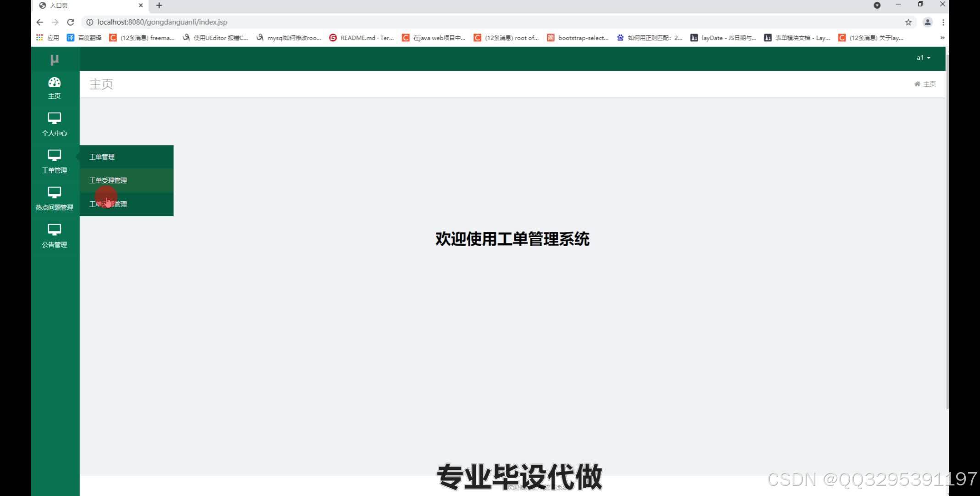Open the 应用 apps bookmark
The width and height of the screenshot is (980, 496).
(x=48, y=38)
